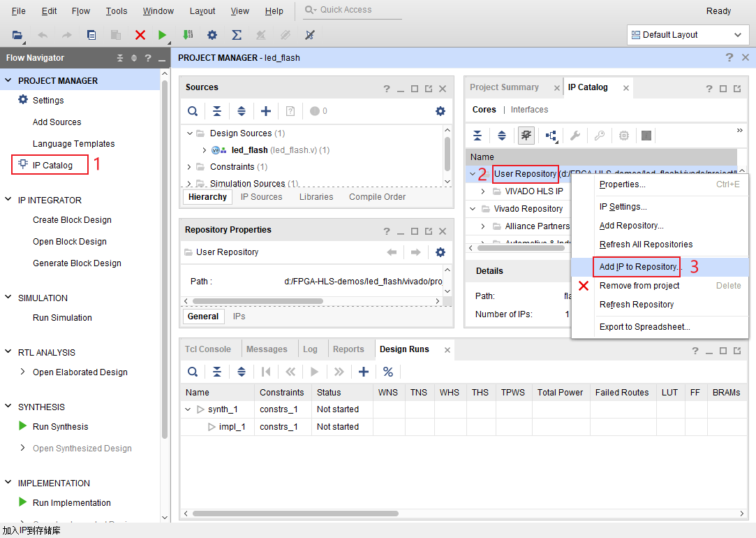Screen dimensions: 756x538
Task: Switch IP Catalog to Interfaces view
Action: click(529, 110)
